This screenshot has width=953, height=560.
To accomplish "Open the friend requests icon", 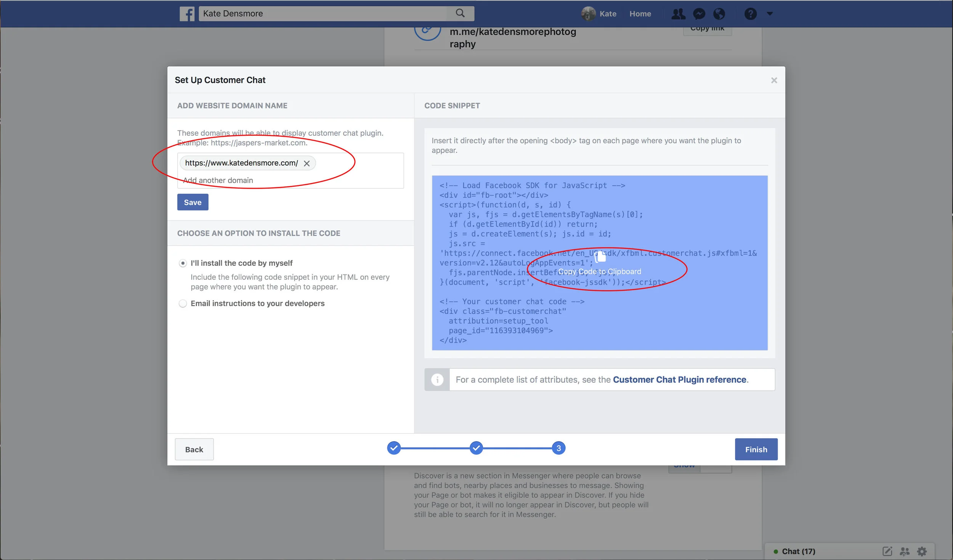I will tap(679, 14).
